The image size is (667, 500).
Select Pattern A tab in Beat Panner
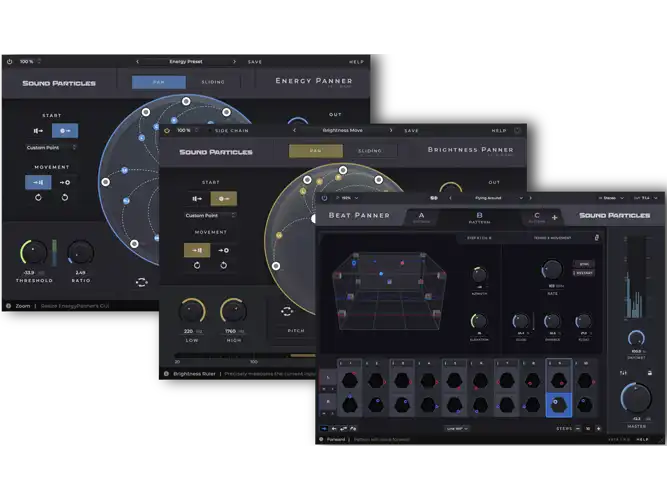422,217
